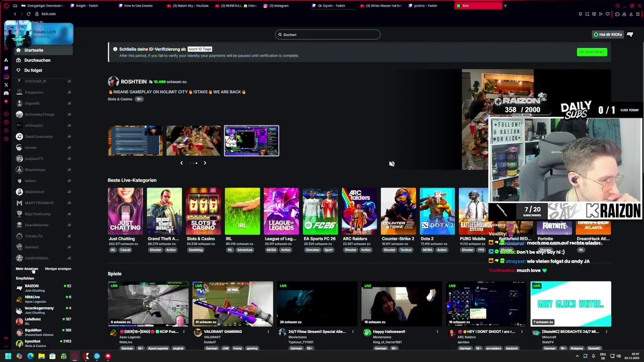644x362 pixels.
Task: Open Just Chatting category card
Action: click(x=125, y=211)
